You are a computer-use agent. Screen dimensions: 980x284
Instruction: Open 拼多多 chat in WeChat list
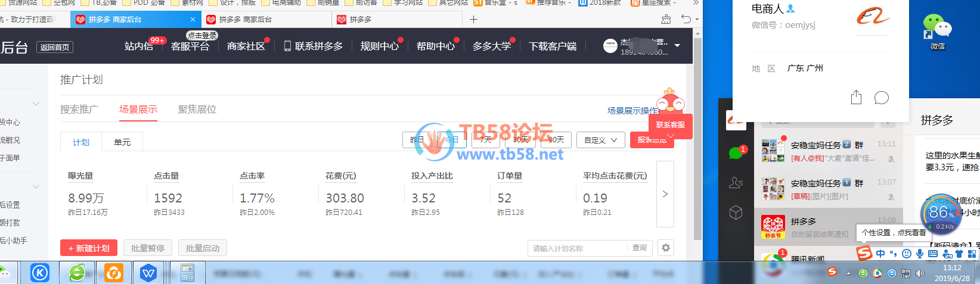[x=829, y=227]
